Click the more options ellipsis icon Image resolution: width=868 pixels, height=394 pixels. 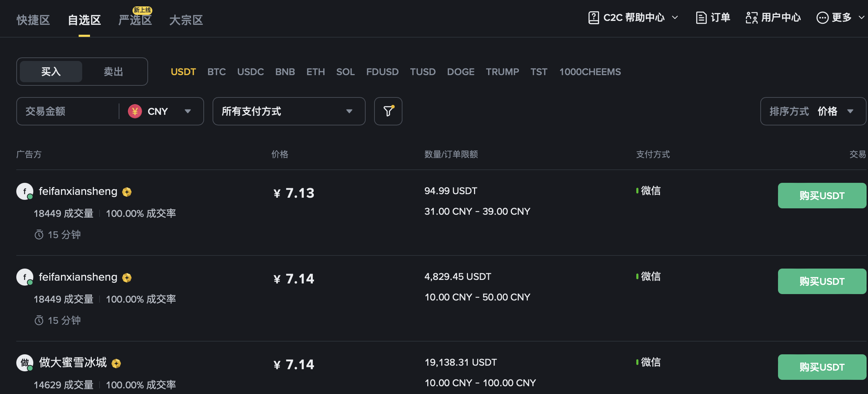coord(822,17)
